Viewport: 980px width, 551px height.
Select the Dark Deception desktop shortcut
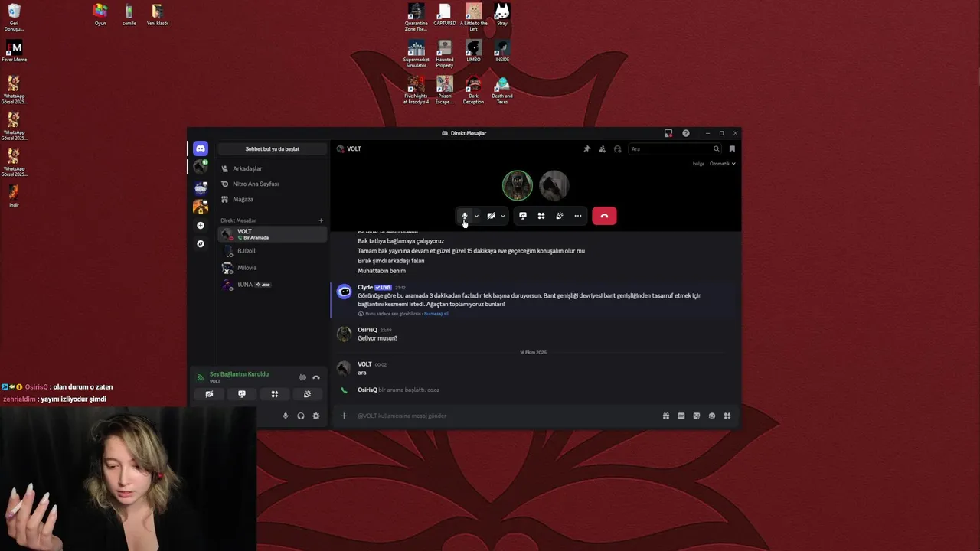474,90
